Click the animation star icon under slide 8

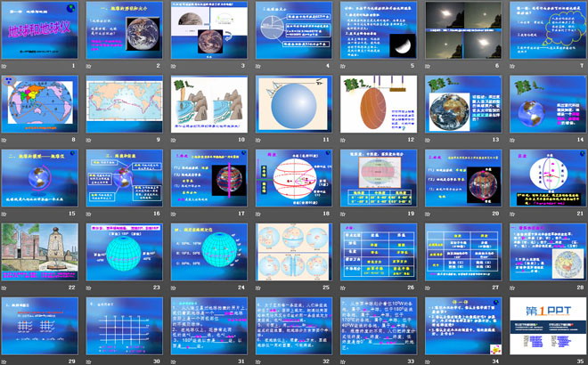tap(4, 140)
